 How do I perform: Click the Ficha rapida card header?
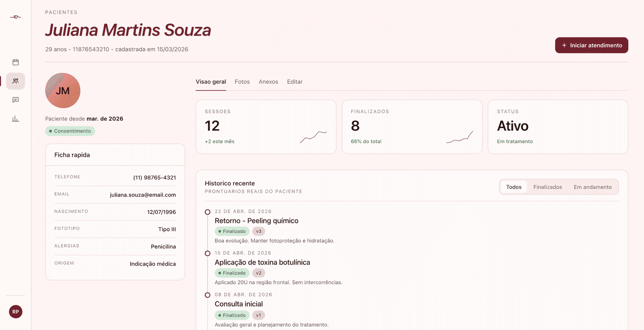point(115,155)
